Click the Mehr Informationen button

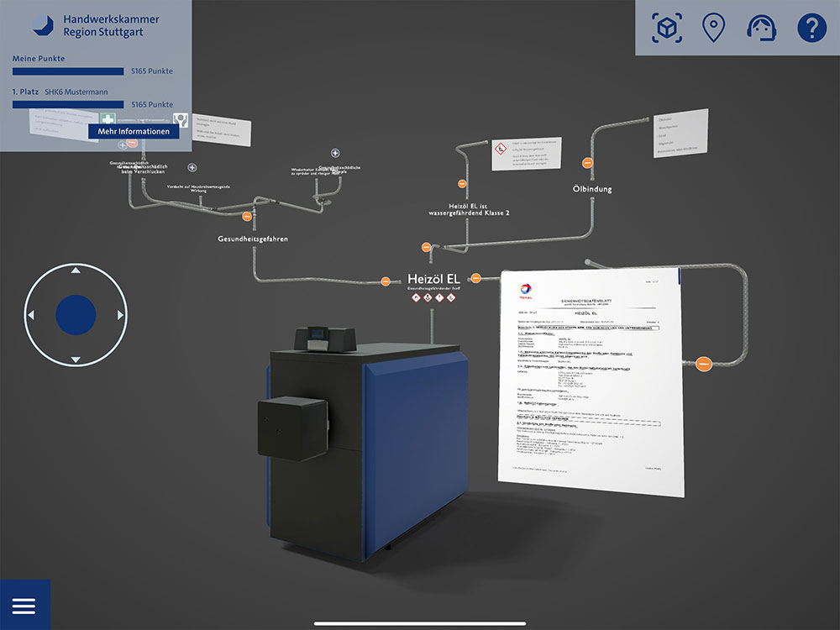[x=134, y=131]
